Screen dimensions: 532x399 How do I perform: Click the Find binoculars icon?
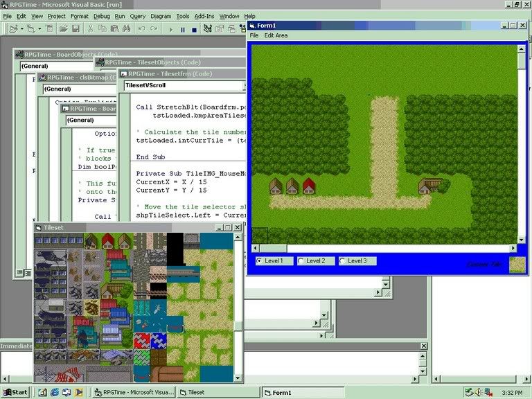pyautogui.click(x=127, y=29)
